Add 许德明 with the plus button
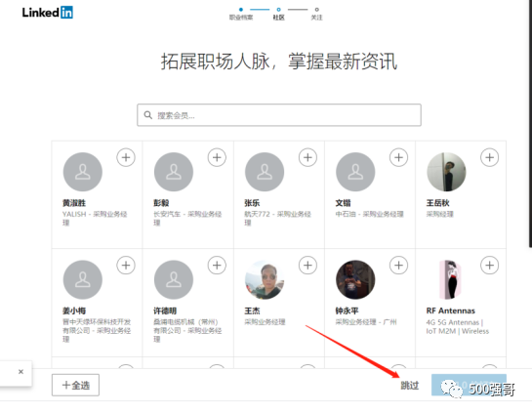The image size is (532, 414). [x=217, y=266]
